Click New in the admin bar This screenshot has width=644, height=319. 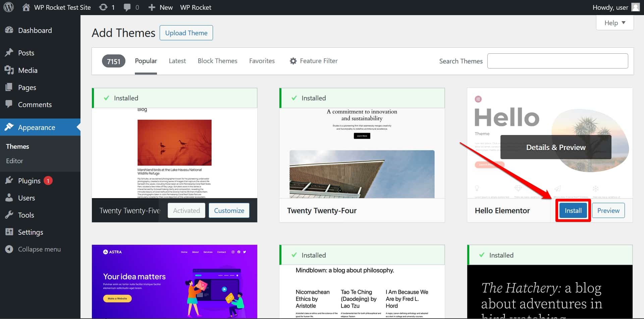coord(166,7)
